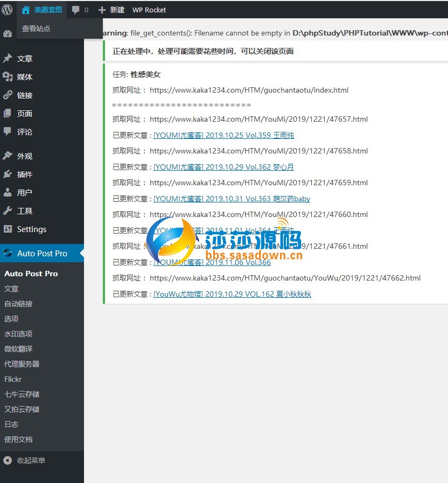
Task: Click the 47658.html crawl URL text
Action: (x=258, y=151)
